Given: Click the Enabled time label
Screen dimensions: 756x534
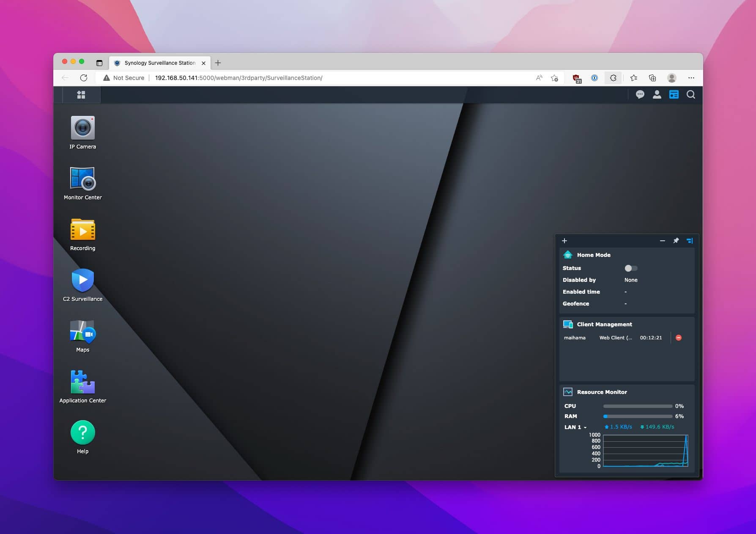Looking at the screenshot, I should tap(581, 292).
